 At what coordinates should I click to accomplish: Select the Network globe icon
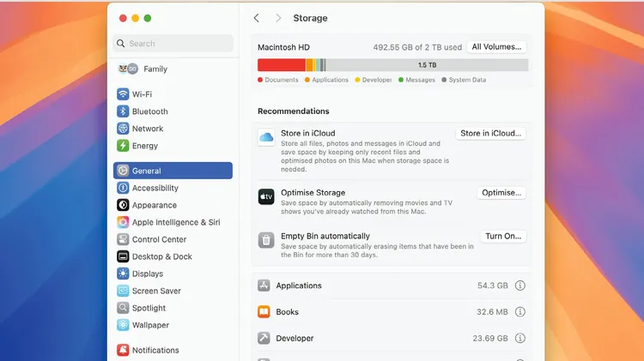click(124, 129)
